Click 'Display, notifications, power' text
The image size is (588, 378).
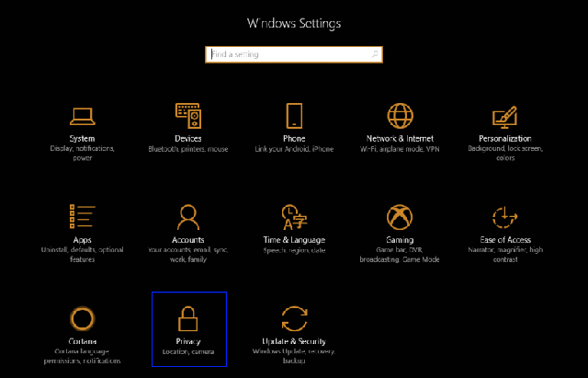click(x=82, y=154)
